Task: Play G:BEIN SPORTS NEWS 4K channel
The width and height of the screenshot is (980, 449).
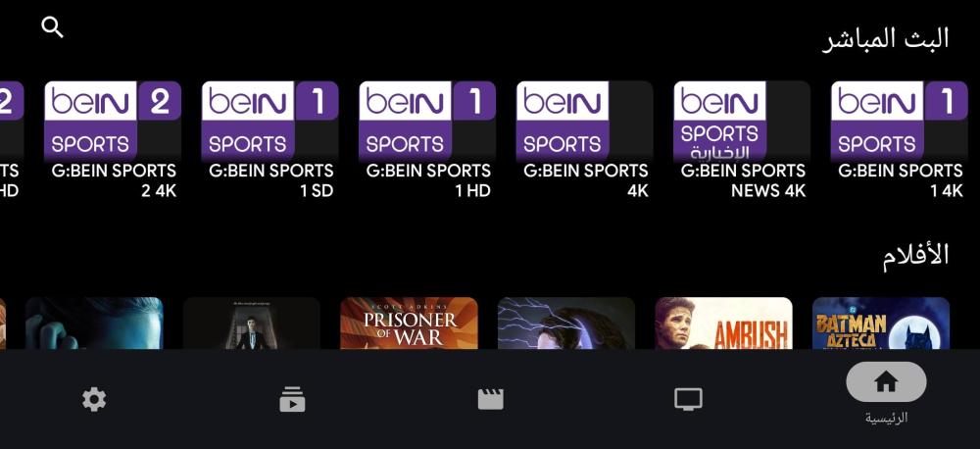Action: 742,141
